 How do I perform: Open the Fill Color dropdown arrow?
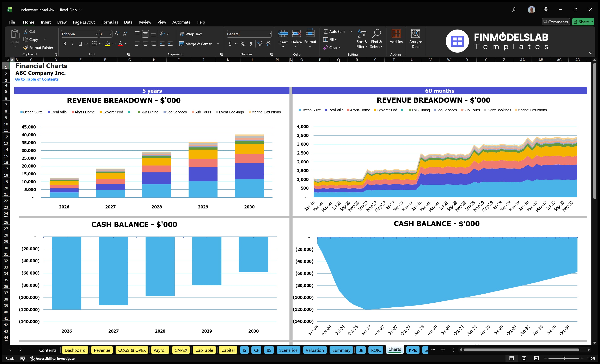(x=114, y=44)
